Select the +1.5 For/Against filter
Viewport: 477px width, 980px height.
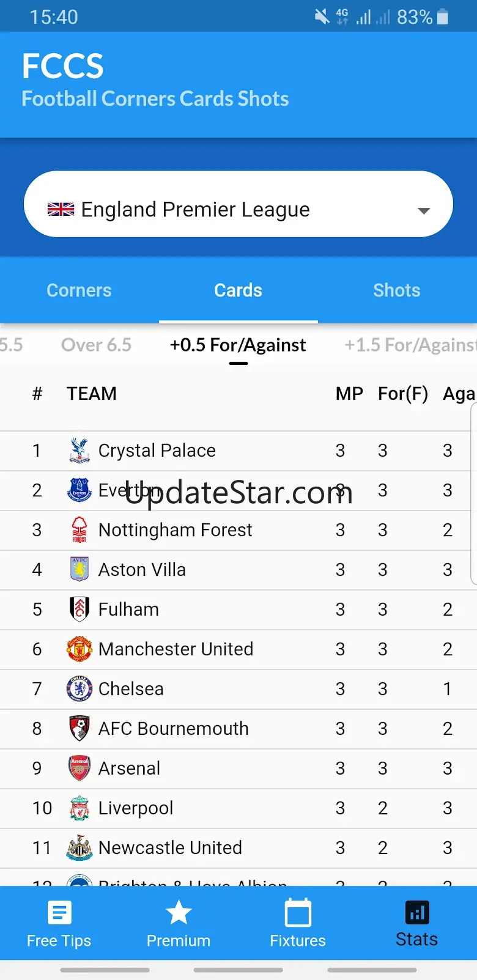409,345
